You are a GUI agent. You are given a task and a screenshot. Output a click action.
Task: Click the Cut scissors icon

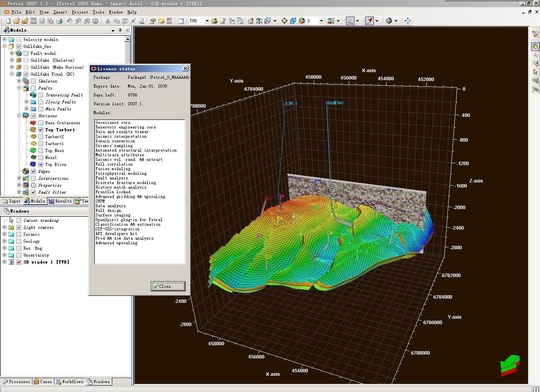click(108, 21)
